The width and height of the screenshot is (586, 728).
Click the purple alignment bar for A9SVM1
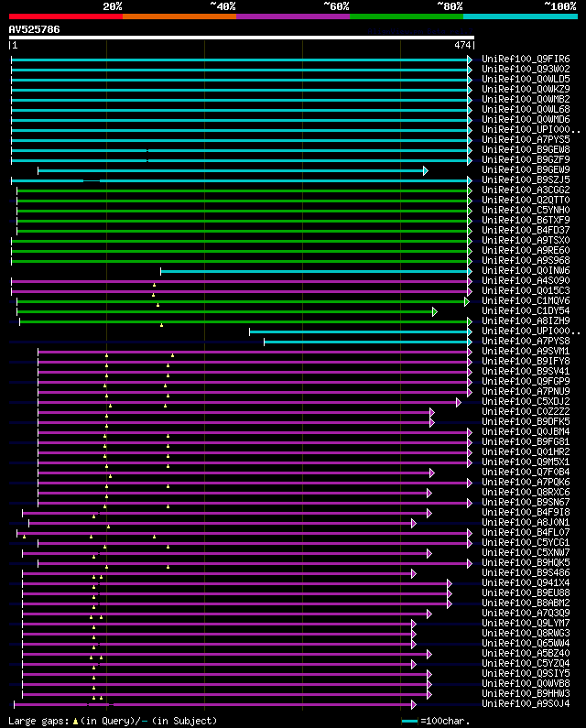(x=253, y=353)
